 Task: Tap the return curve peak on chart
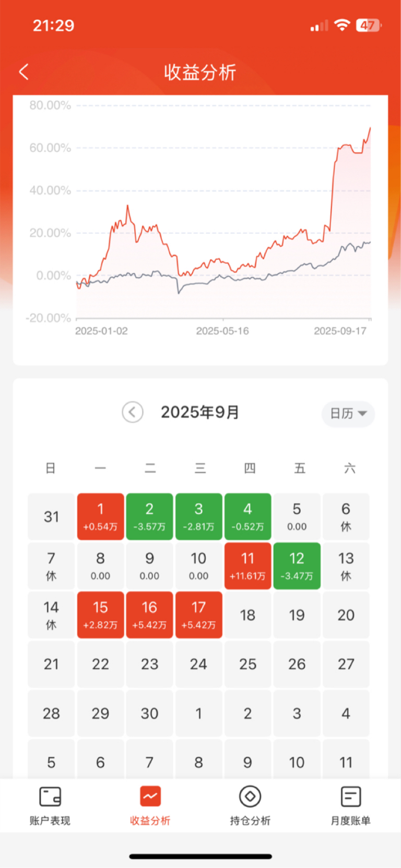point(370,128)
